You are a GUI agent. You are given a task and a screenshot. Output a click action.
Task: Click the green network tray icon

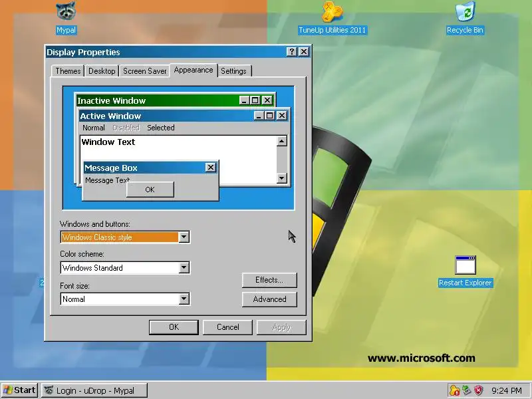[467, 390]
